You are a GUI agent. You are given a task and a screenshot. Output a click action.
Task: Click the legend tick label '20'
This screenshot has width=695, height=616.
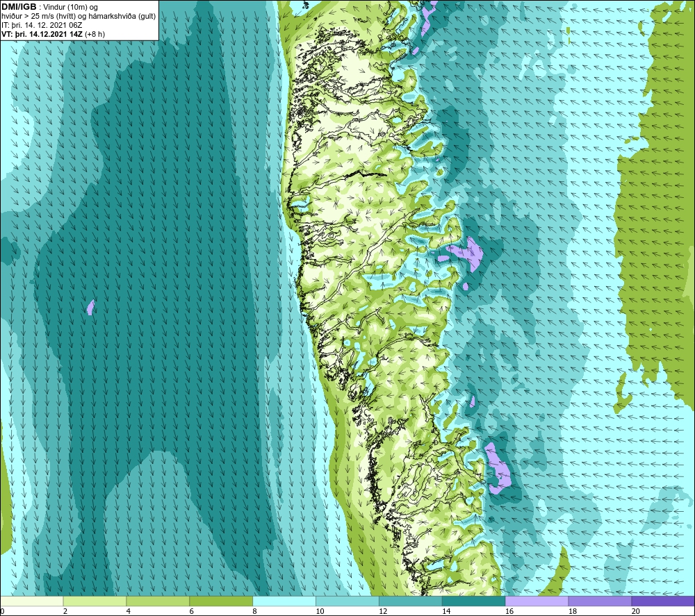tap(635, 612)
